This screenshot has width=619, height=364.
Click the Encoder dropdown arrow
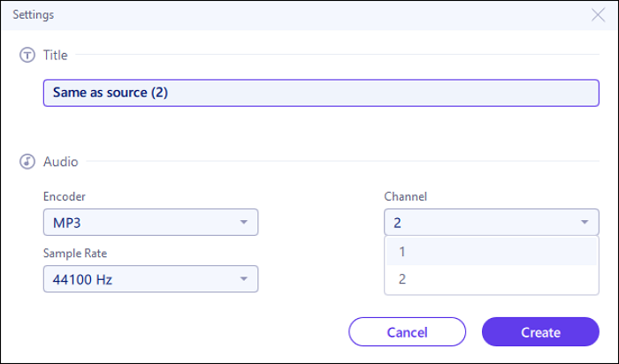pos(244,223)
